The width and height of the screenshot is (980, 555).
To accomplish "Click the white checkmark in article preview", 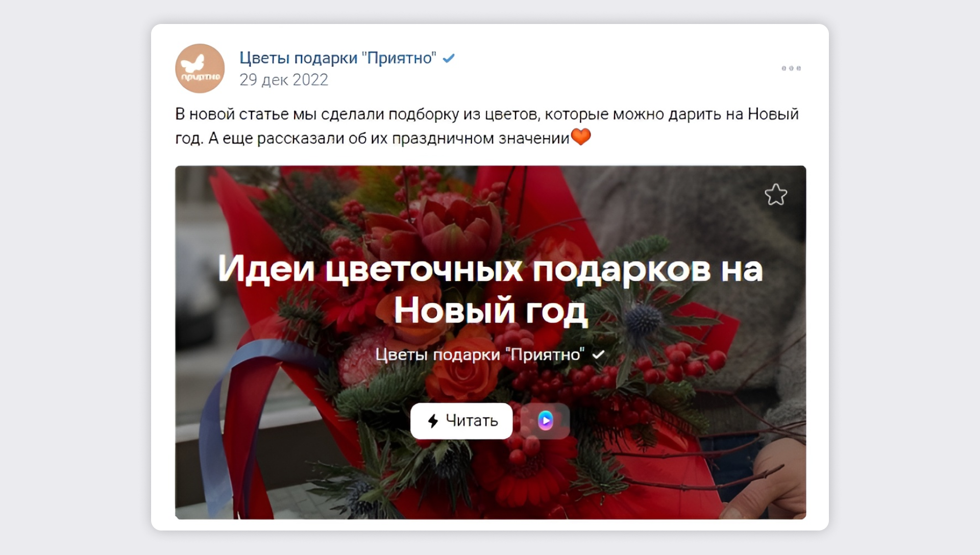I will (598, 354).
